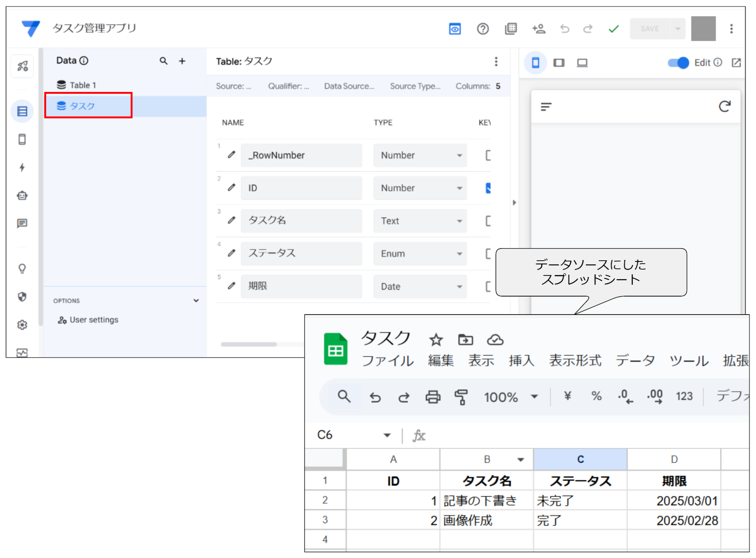Open Table タスク three-dot options
Viewport: 756px width, 558px height.
[x=496, y=61]
